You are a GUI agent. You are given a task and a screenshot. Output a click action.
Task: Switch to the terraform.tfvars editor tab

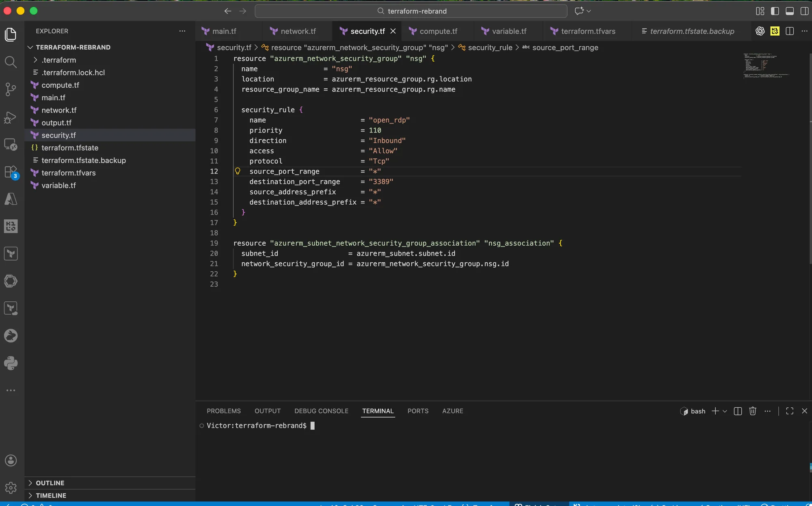(x=588, y=31)
